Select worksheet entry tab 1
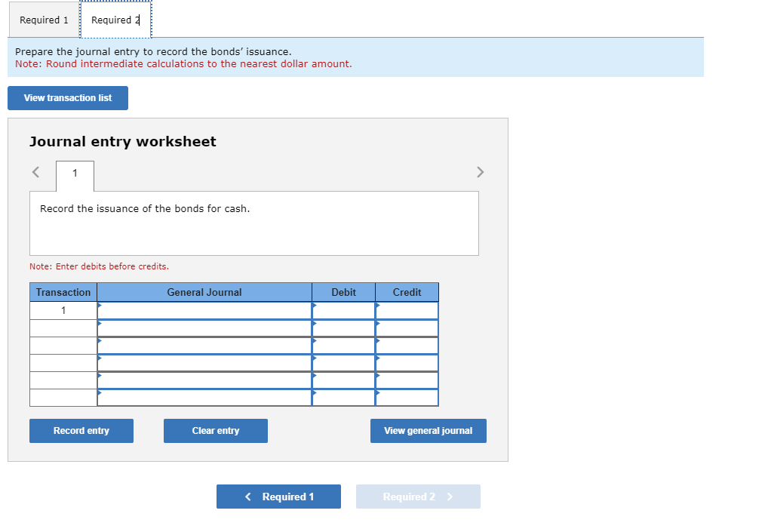This screenshot has width=765, height=532. click(x=75, y=174)
